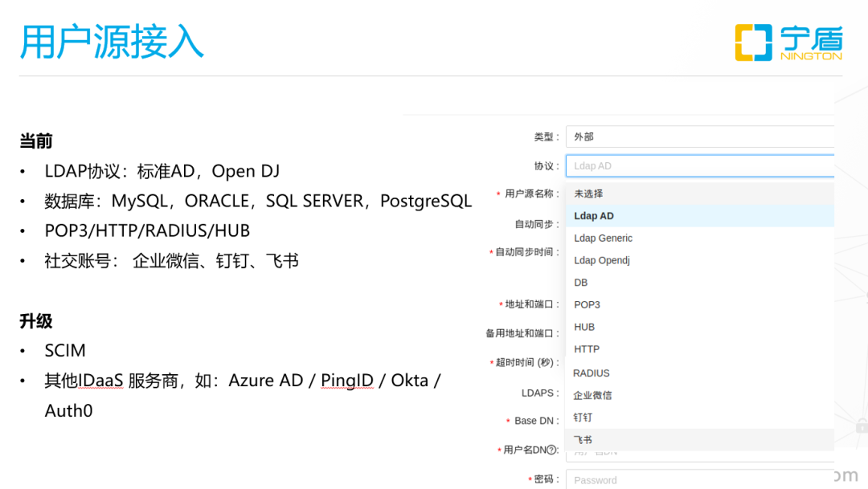This screenshot has width=868, height=489.
Task: Click the Nington logo icon
Action: coord(753,42)
